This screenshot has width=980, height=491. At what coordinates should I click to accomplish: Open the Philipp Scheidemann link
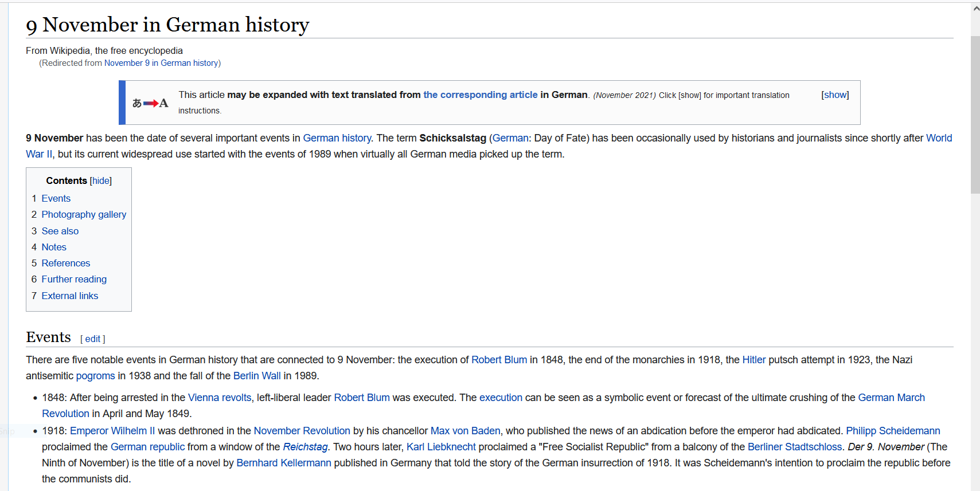[893, 431]
